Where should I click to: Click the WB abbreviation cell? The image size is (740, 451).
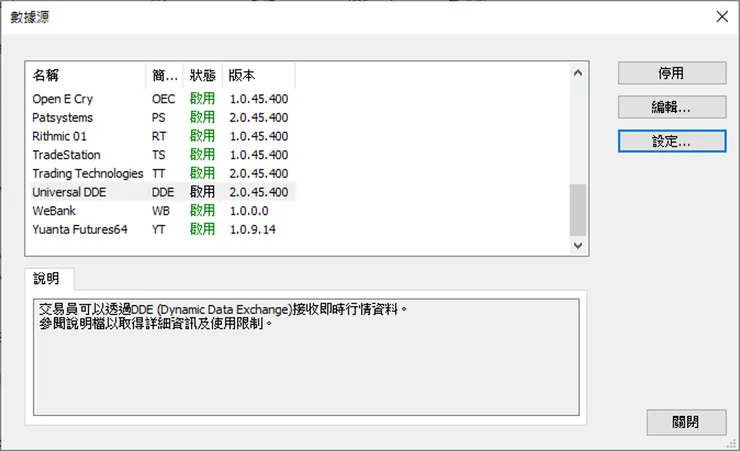tap(160, 211)
